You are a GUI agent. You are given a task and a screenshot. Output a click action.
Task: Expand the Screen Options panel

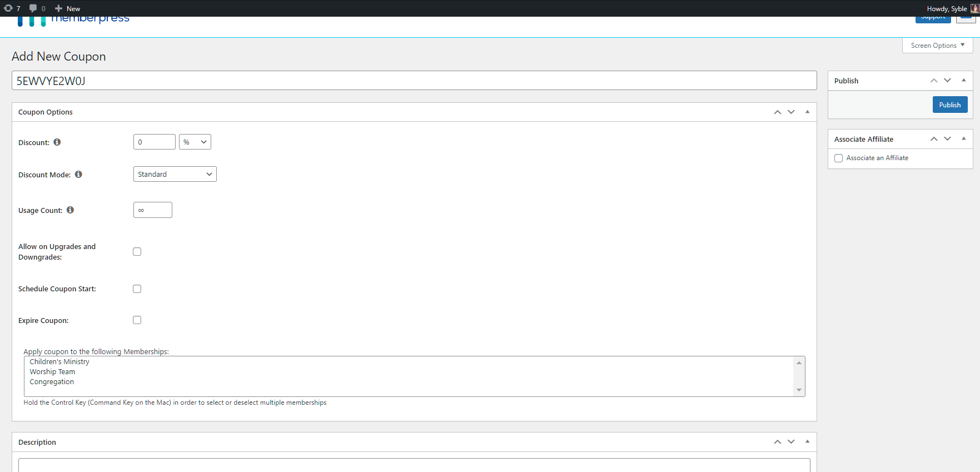point(937,46)
